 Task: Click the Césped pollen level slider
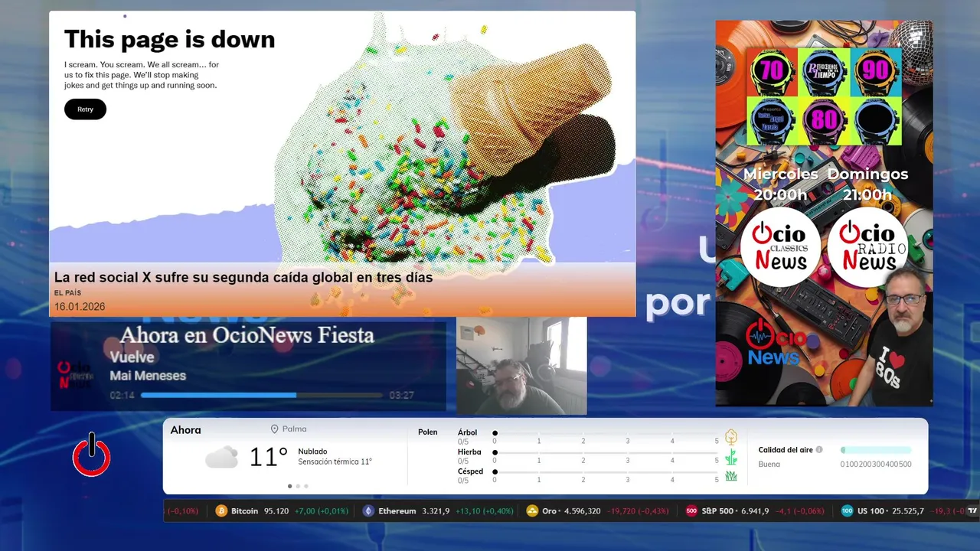pos(606,471)
